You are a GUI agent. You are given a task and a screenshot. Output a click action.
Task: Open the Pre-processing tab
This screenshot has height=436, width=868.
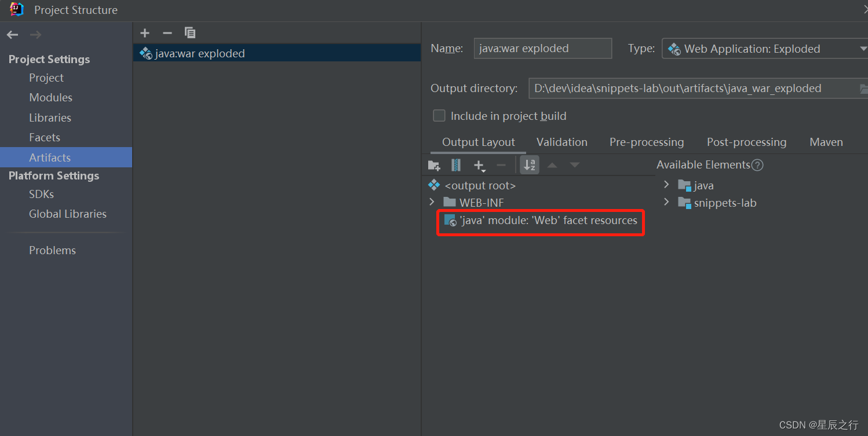pos(647,142)
